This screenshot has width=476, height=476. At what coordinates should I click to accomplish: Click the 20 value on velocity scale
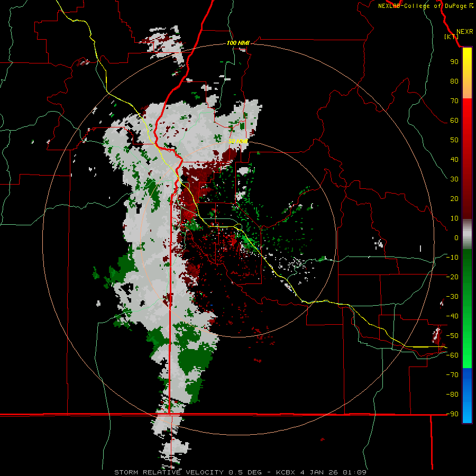454,198
